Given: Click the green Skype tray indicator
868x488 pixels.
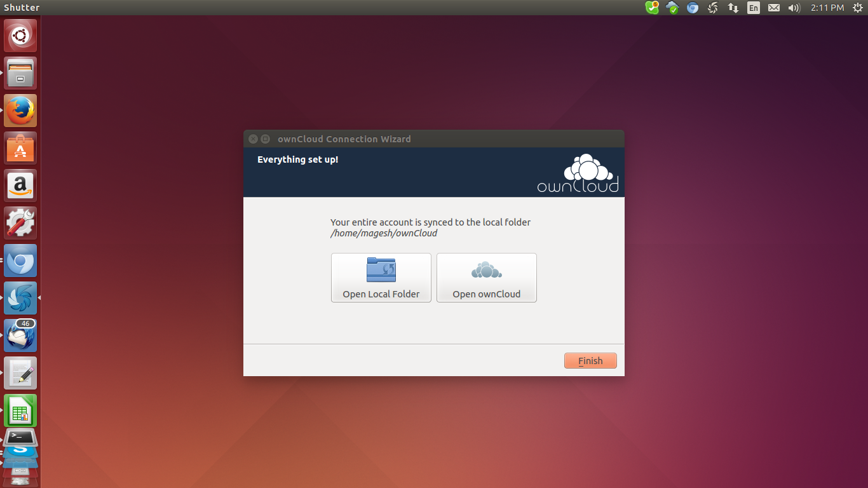Looking at the screenshot, I should [652, 8].
